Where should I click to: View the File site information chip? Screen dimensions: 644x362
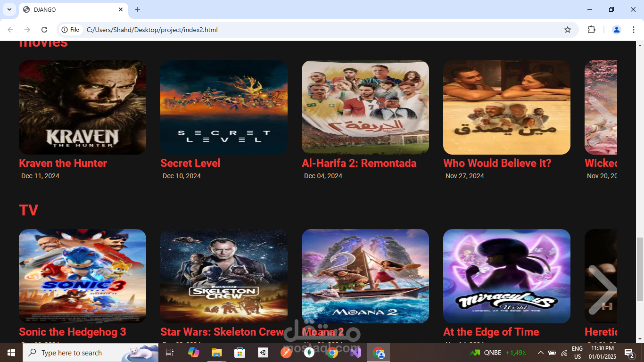point(71,30)
